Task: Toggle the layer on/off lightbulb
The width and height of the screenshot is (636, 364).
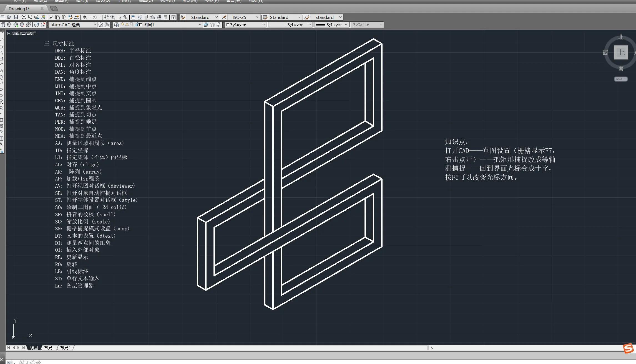Action: (123, 25)
